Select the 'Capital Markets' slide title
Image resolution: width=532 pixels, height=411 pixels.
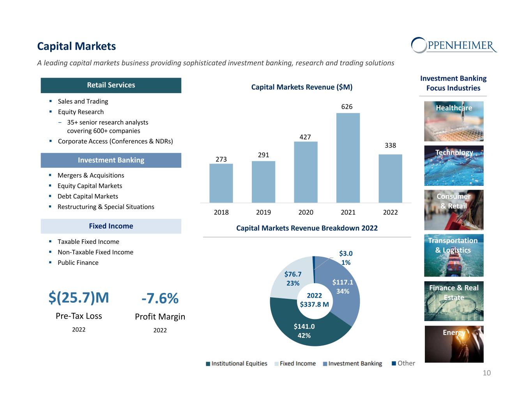(76, 46)
